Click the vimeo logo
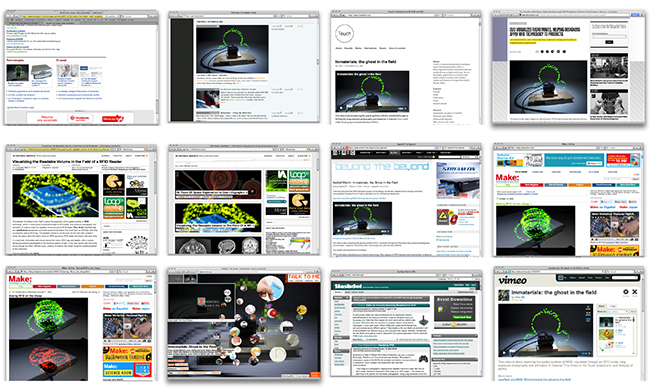650x389 pixels. 512,280
